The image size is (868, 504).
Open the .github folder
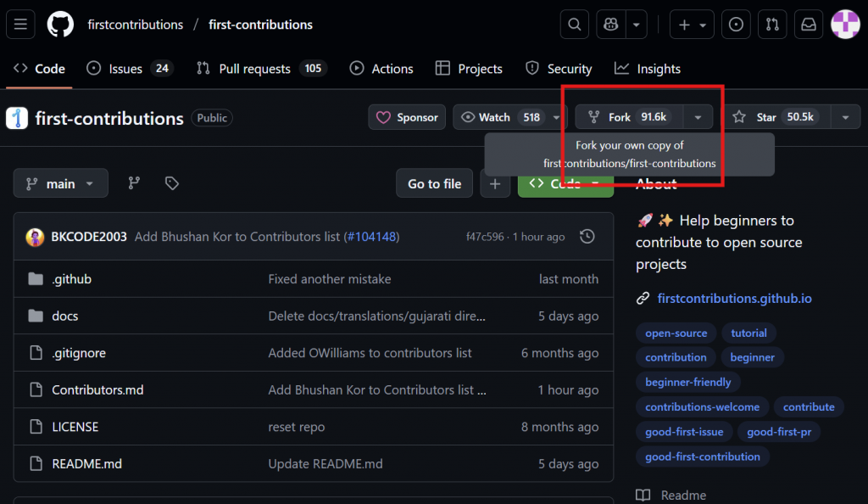[x=71, y=279]
